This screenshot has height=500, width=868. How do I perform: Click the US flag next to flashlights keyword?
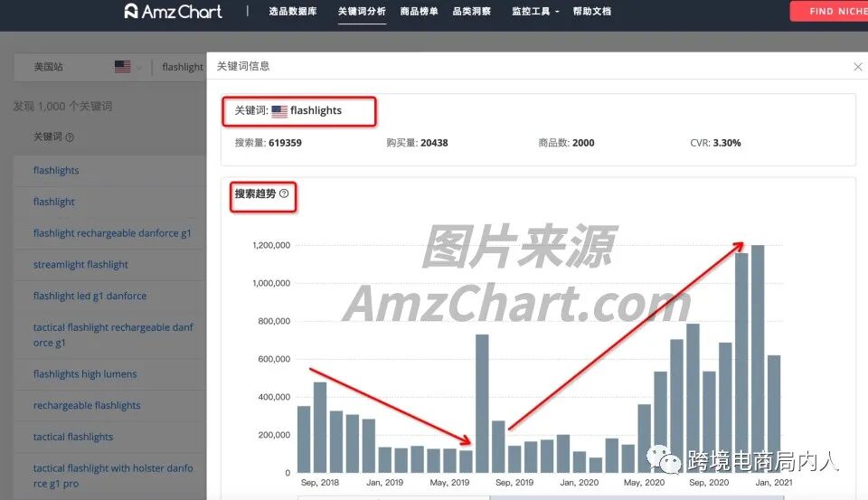pos(279,110)
